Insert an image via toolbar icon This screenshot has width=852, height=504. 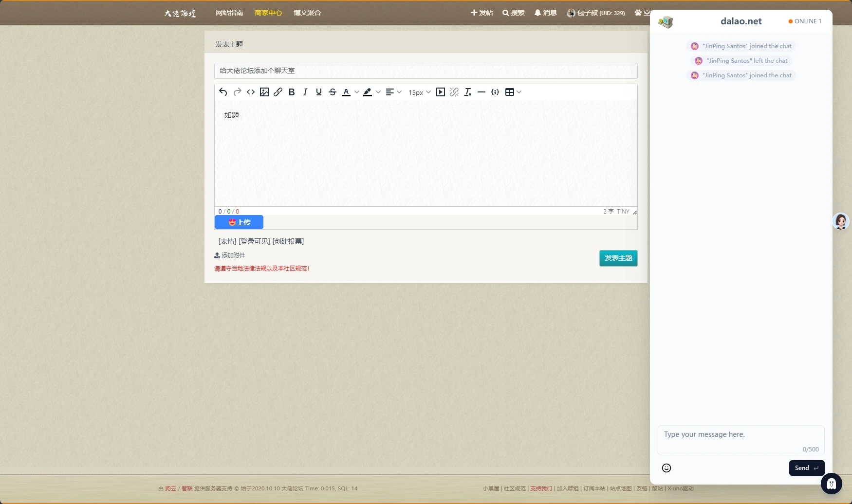coord(264,92)
